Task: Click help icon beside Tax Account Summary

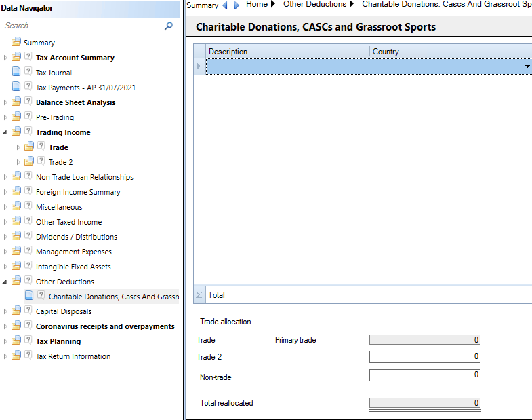Action: pyautogui.click(x=28, y=57)
